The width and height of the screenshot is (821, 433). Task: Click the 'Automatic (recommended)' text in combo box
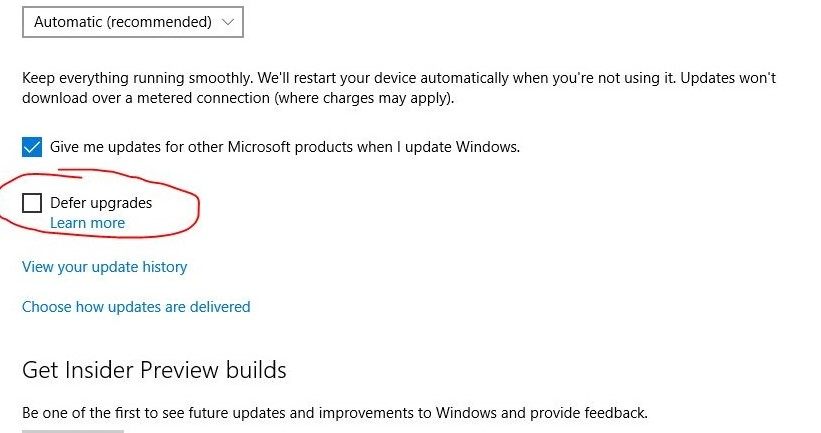coord(122,21)
